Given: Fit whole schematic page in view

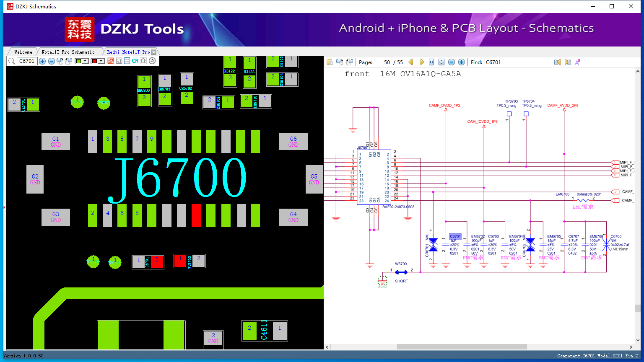Looking at the screenshot, I should (x=441, y=62).
